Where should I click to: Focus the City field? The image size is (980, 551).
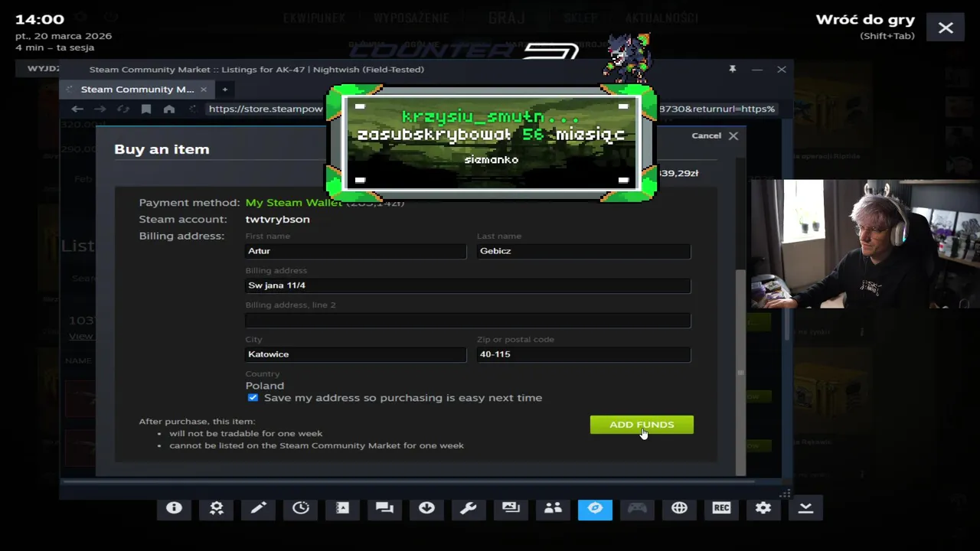point(356,354)
